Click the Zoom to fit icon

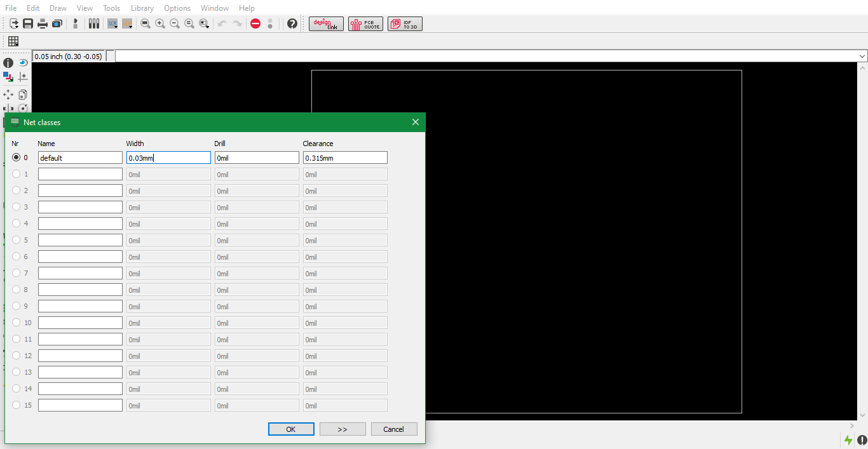click(x=146, y=23)
